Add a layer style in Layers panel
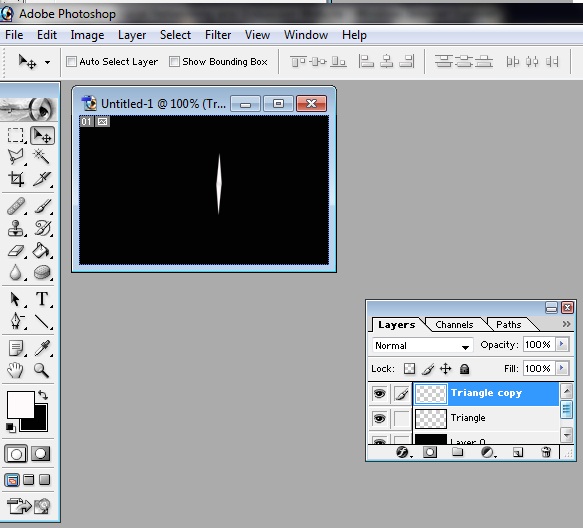Viewport: 583px width, 528px height. (402, 452)
